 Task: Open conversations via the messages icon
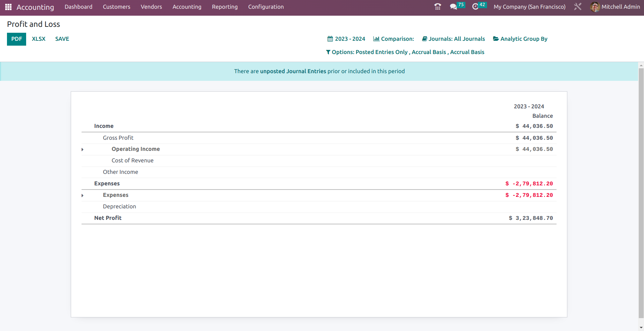pos(453,7)
